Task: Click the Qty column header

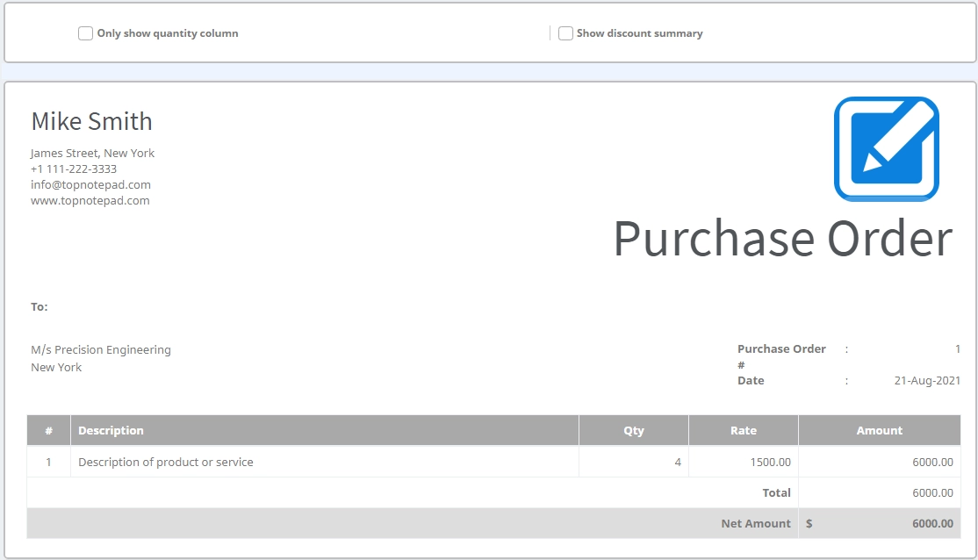Action: pos(633,430)
